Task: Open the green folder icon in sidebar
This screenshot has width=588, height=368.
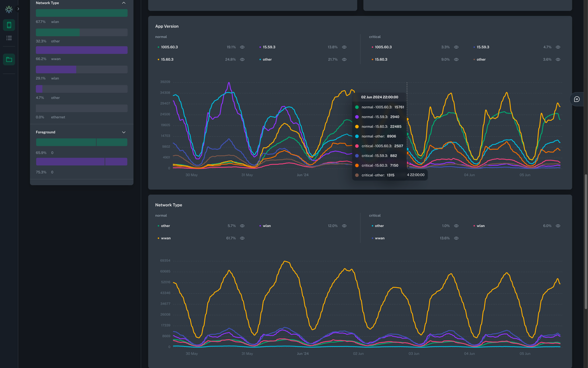Action: coord(9,59)
